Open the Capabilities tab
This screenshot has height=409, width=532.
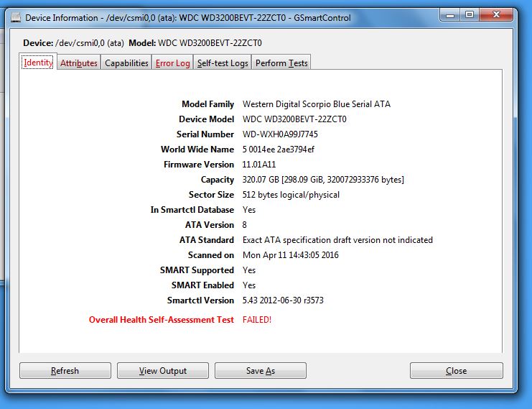click(x=126, y=63)
